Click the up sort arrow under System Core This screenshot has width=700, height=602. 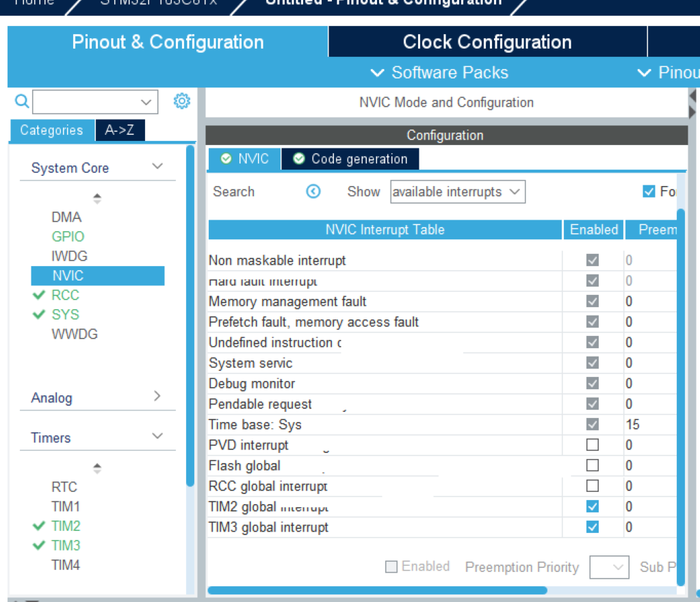click(97, 196)
